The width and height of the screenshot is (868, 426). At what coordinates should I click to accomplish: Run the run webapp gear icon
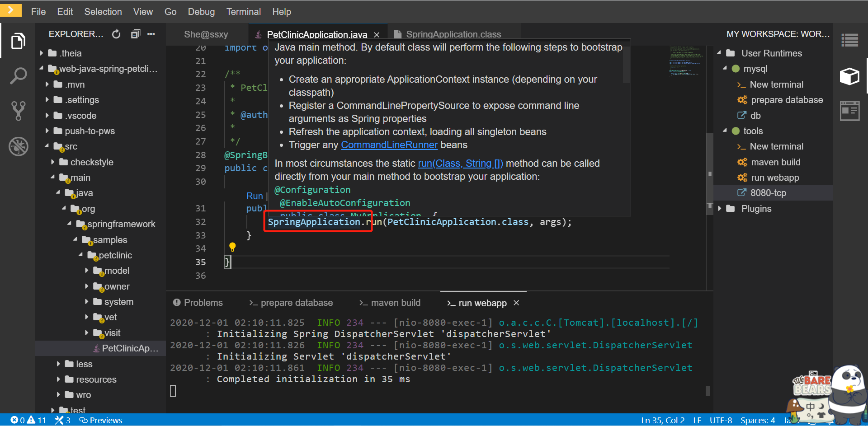(x=742, y=178)
